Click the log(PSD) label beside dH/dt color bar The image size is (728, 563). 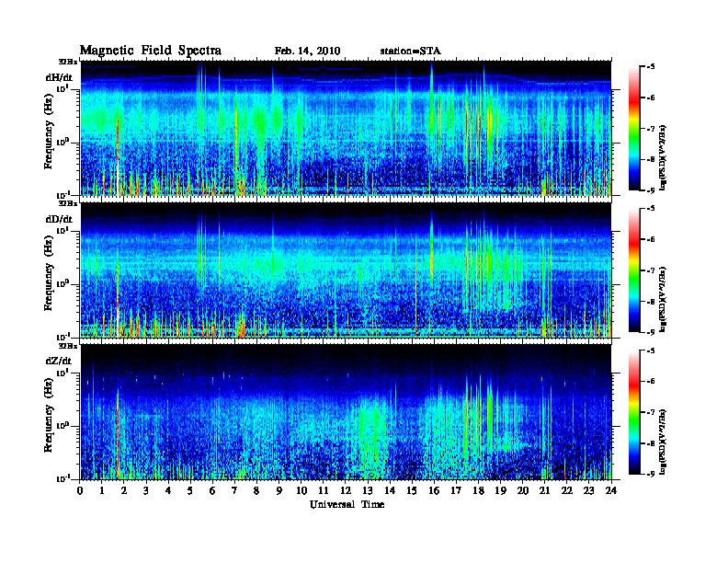pyautogui.click(x=664, y=157)
